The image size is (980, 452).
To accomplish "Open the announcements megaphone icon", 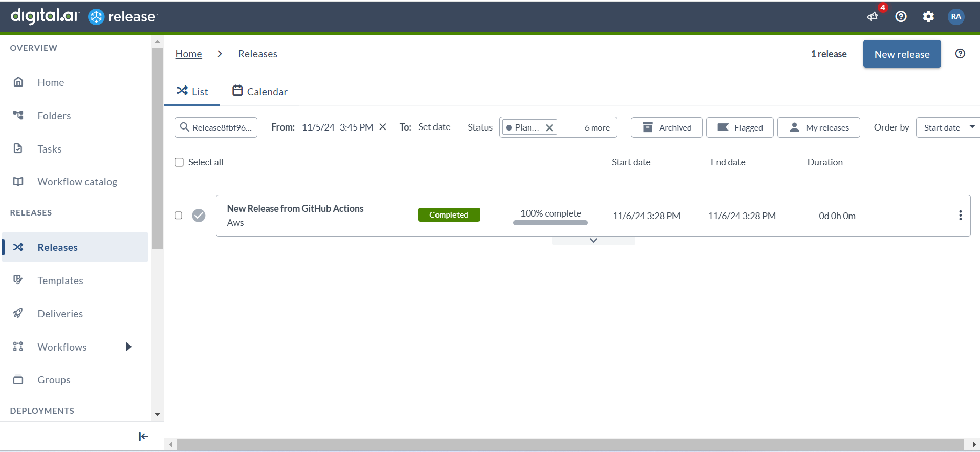I will 873,17.
